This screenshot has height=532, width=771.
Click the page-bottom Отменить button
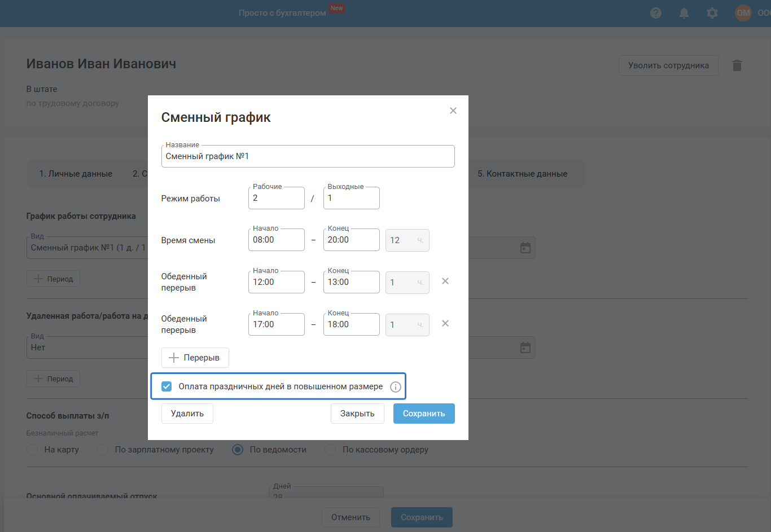tap(351, 517)
